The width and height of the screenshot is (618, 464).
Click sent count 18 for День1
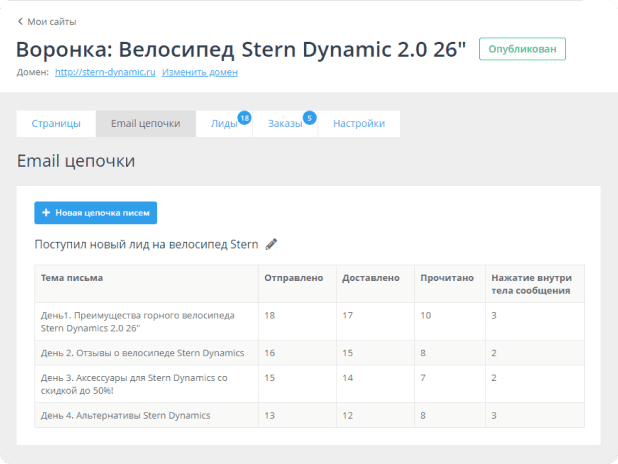[270, 315]
